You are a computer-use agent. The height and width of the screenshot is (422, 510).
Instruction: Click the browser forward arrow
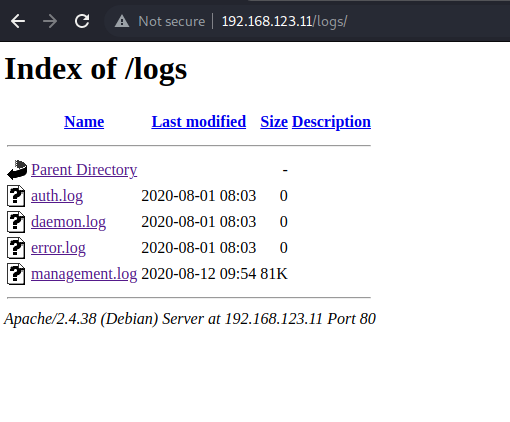[x=50, y=21]
